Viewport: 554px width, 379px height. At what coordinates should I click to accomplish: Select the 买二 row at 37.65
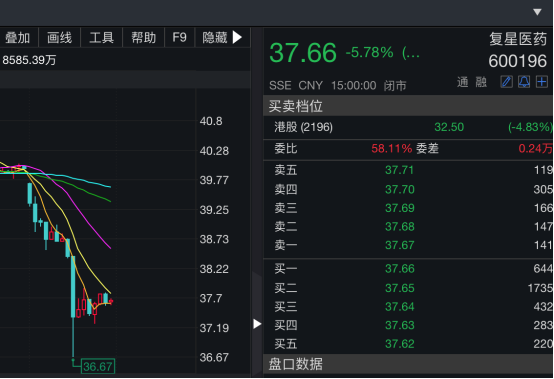tap(408, 288)
